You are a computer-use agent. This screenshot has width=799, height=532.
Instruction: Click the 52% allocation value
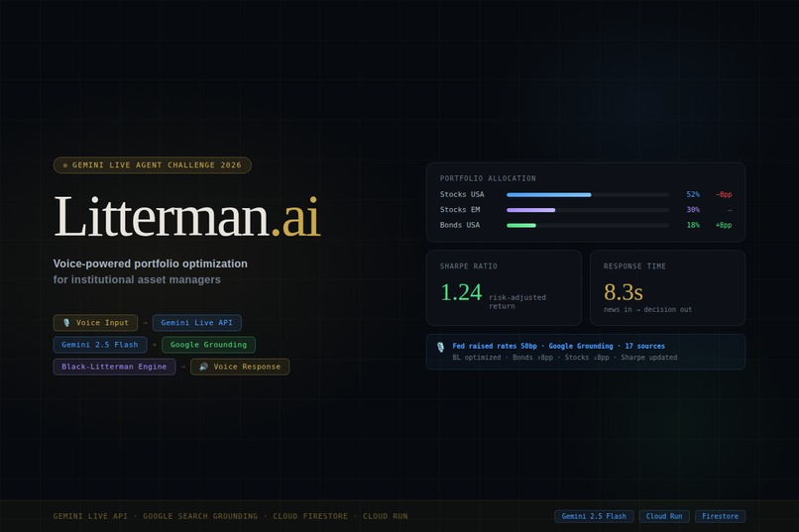(x=693, y=194)
